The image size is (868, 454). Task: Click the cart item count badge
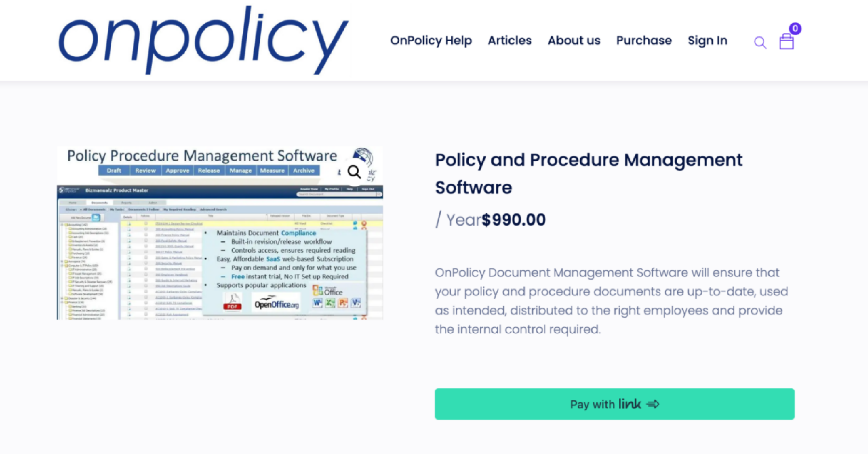tap(795, 29)
